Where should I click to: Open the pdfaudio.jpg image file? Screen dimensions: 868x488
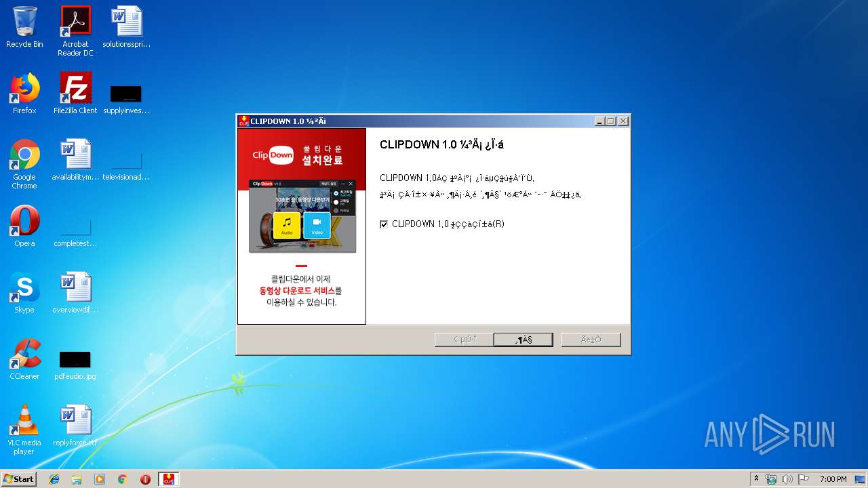click(75, 364)
